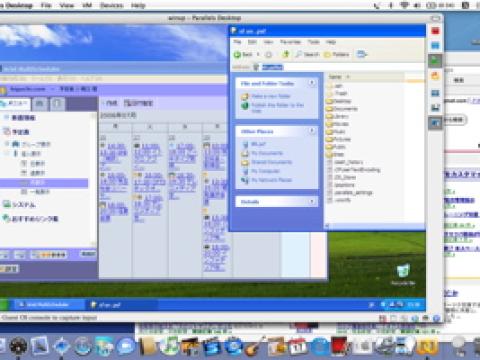This screenshot has height=360, width=480.
Task: Open iTunes from the Dock
Action: coord(170,346)
